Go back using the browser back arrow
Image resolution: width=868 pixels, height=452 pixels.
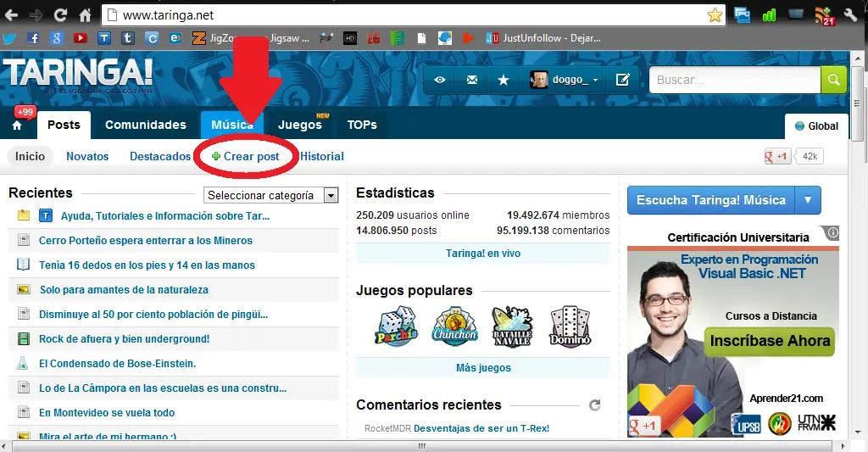point(11,15)
